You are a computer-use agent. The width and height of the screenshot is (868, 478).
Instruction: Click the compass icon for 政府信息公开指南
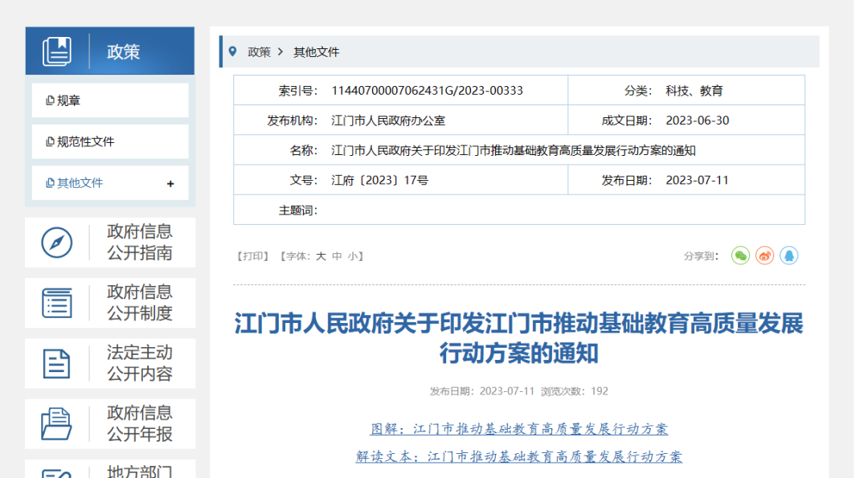tap(56, 243)
